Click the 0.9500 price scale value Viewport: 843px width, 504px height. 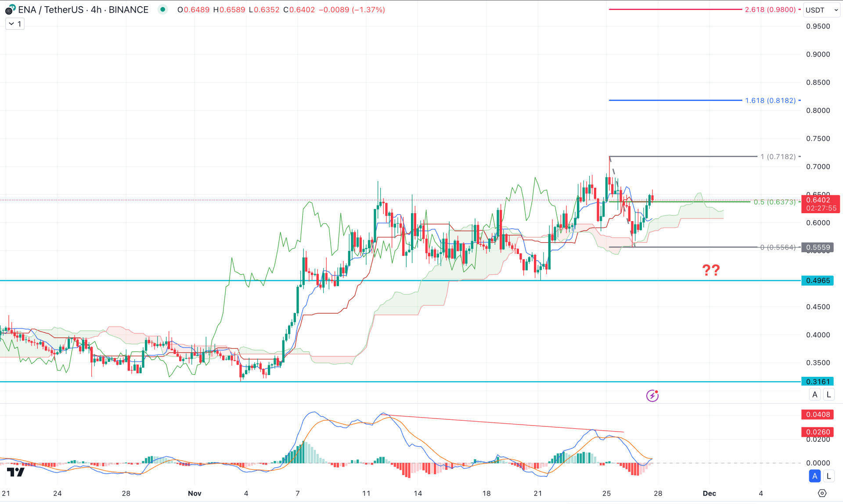point(818,26)
